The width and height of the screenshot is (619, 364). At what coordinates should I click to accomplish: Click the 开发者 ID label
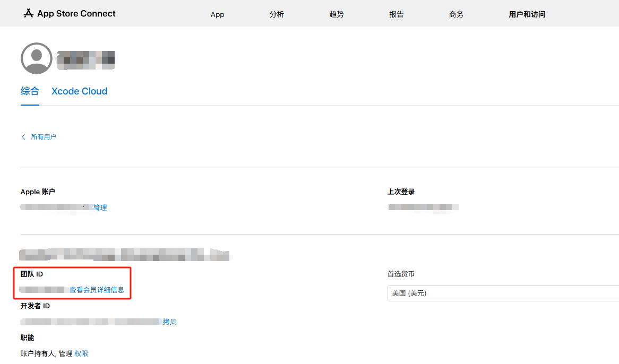[x=35, y=306]
